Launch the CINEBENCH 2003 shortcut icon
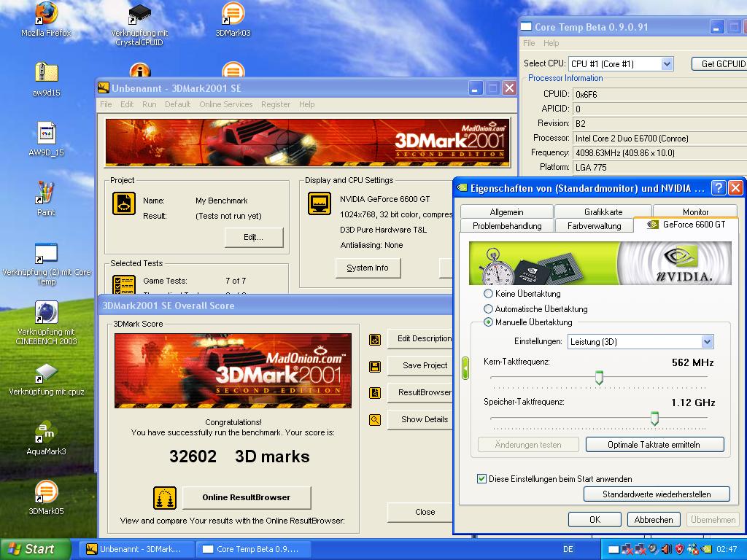 (46, 313)
